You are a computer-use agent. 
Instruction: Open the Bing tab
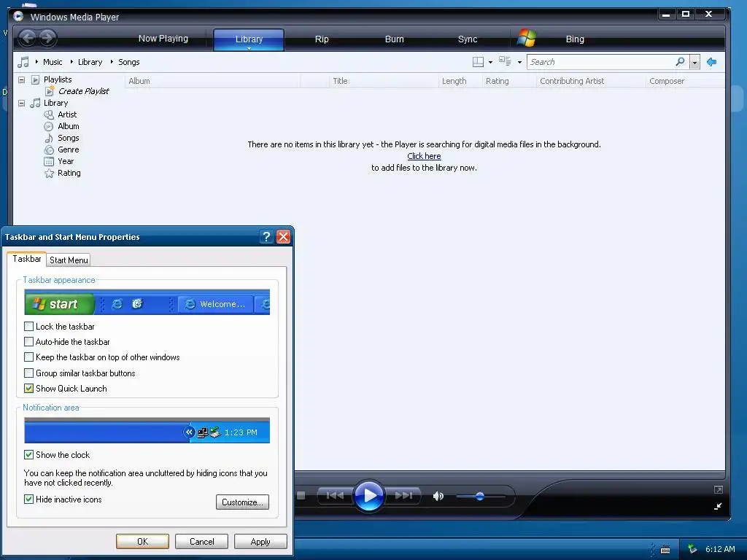575,39
